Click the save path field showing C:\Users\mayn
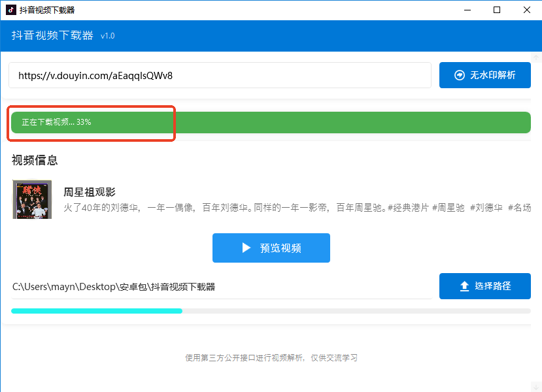 pyautogui.click(x=222, y=287)
